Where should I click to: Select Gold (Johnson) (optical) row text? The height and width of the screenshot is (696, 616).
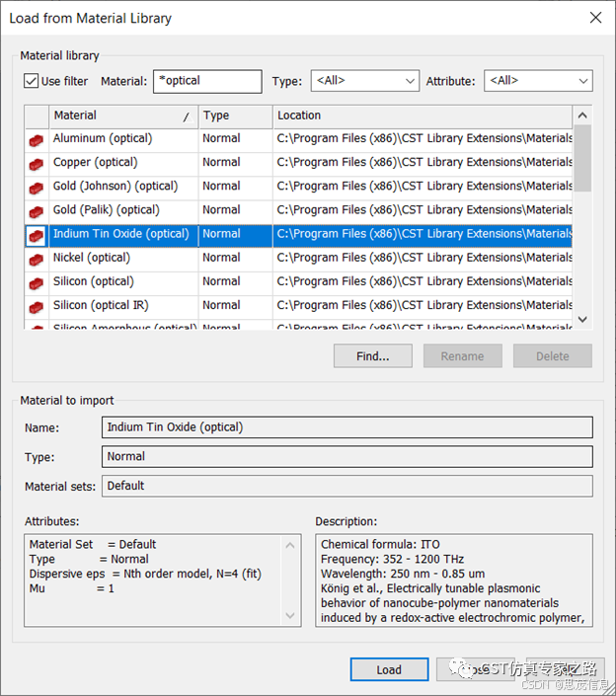(115, 186)
